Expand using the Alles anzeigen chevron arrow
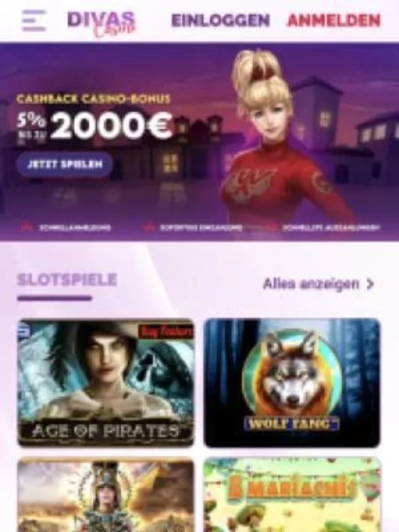The image size is (399, 532). (x=370, y=284)
